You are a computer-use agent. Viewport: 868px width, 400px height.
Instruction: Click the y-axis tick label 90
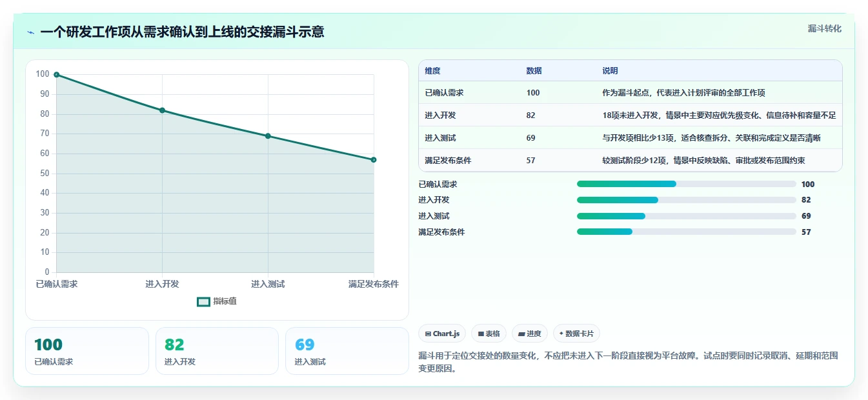[45, 94]
